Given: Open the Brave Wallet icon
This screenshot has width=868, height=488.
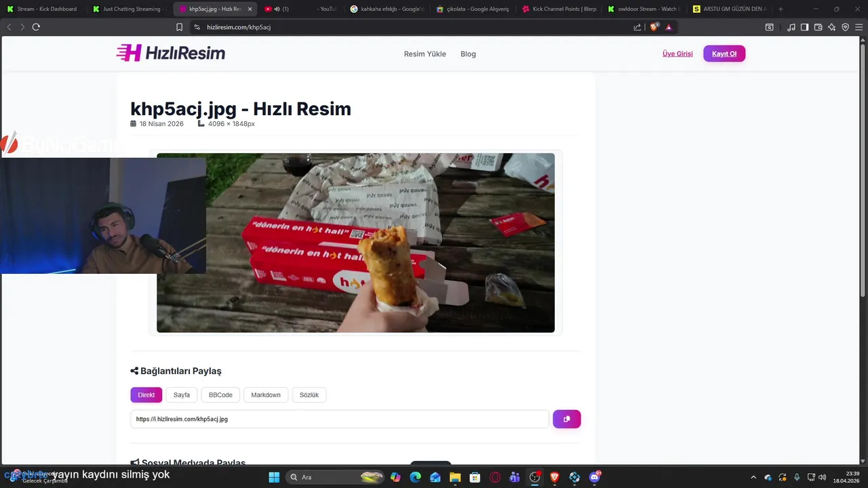Looking at the screenshot, I should point(818,27).
